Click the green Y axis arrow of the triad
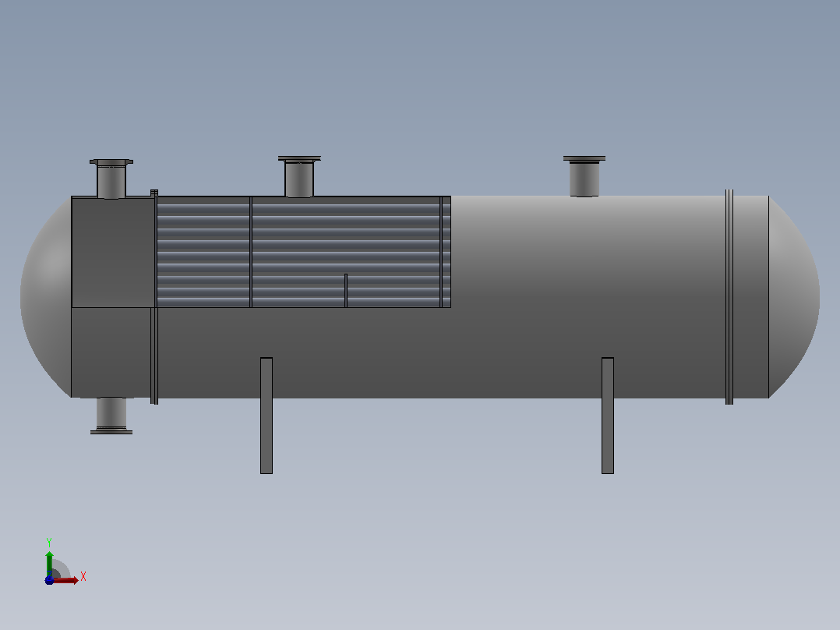 pyautogui.click(x=49, y=563)
